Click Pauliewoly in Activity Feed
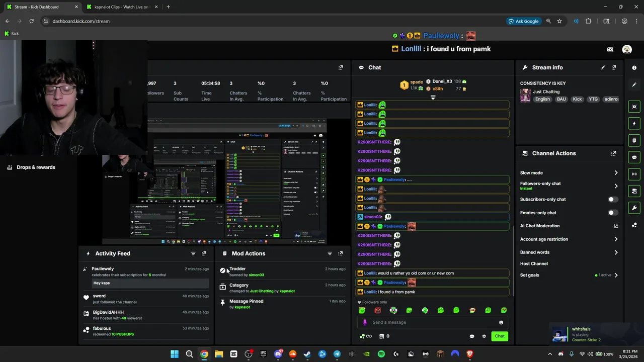Screen dimensions: 644x362 [103, 269]
